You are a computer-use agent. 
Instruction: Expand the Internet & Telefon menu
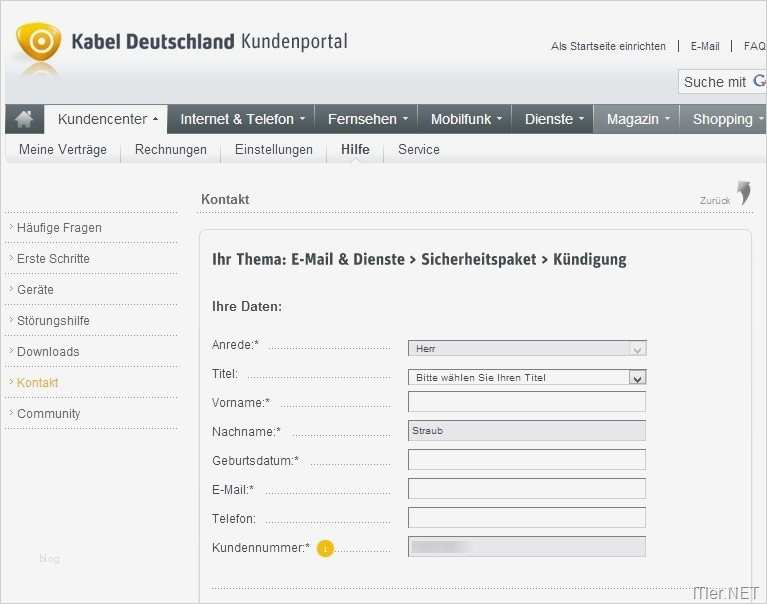(x=243, y=119)
